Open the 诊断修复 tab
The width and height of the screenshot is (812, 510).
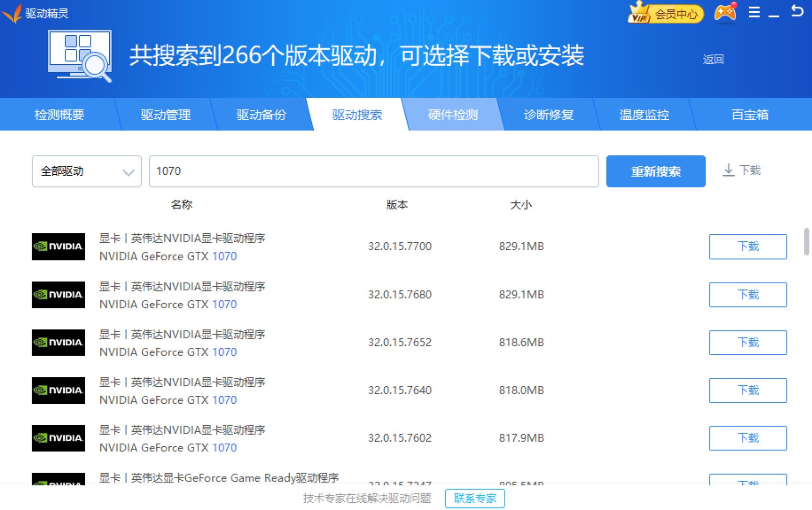pyautogui.click(x=549, y=115)
